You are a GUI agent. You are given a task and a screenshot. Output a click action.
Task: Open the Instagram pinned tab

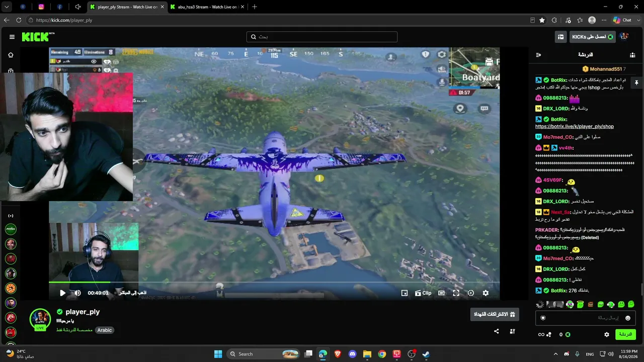click(x=41, y=7)
